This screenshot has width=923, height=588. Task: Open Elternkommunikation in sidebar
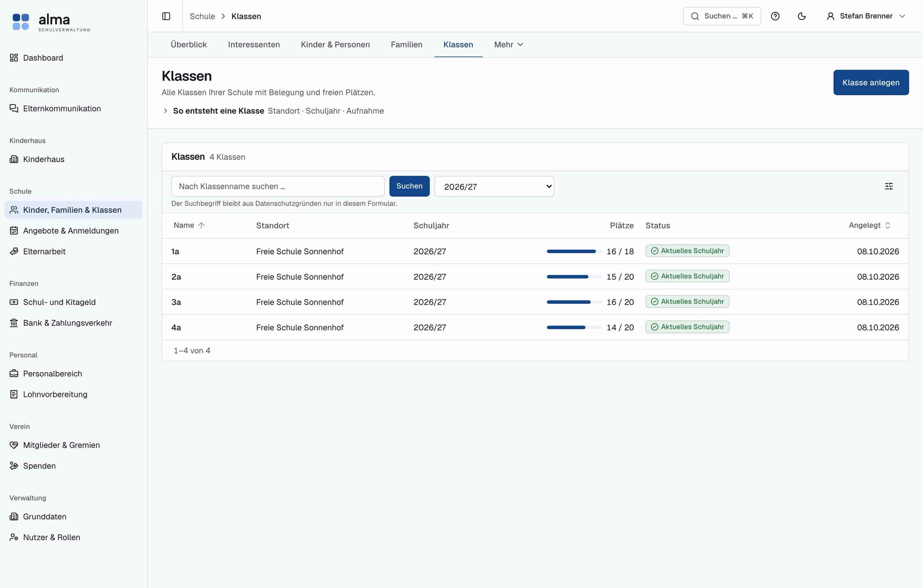click(73, 108)
